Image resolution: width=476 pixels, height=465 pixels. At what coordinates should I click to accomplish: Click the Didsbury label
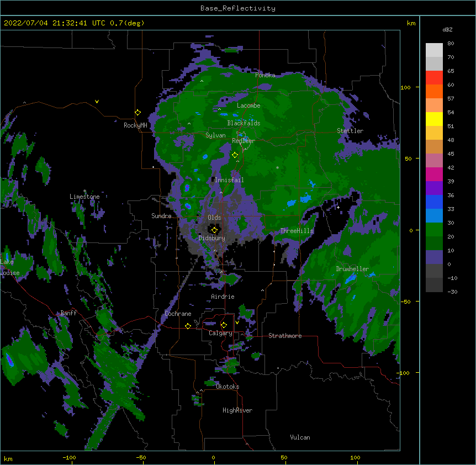(212, 238)
